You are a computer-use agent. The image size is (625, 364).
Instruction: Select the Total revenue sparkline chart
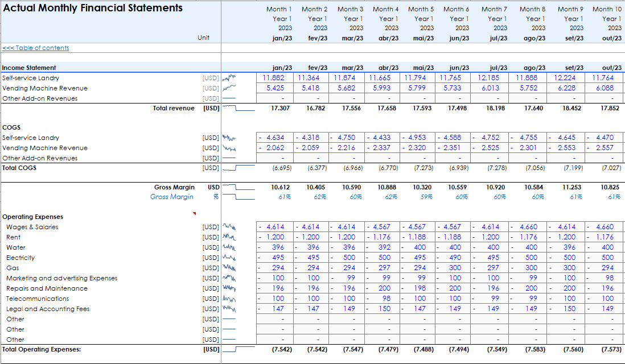[237, 108]
